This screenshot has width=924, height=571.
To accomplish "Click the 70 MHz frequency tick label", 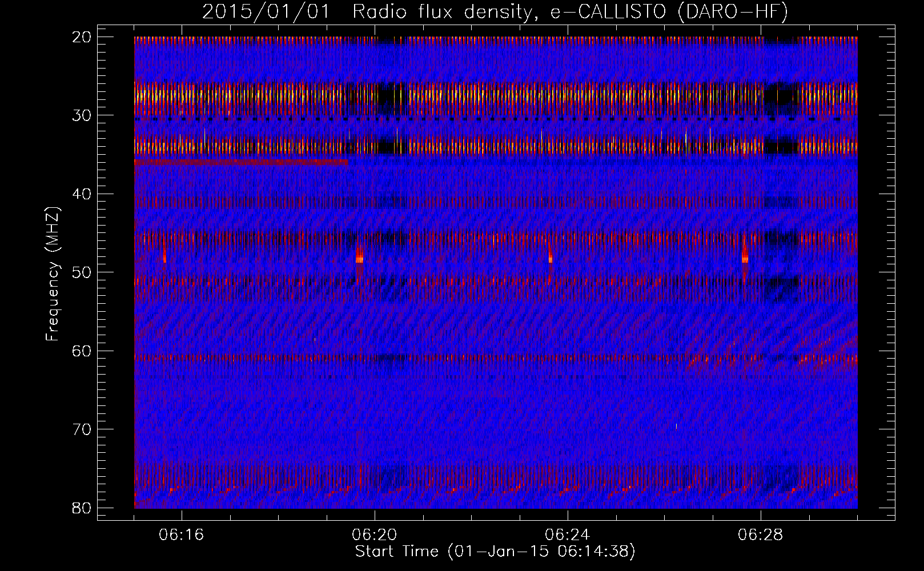I will (82, 429).
